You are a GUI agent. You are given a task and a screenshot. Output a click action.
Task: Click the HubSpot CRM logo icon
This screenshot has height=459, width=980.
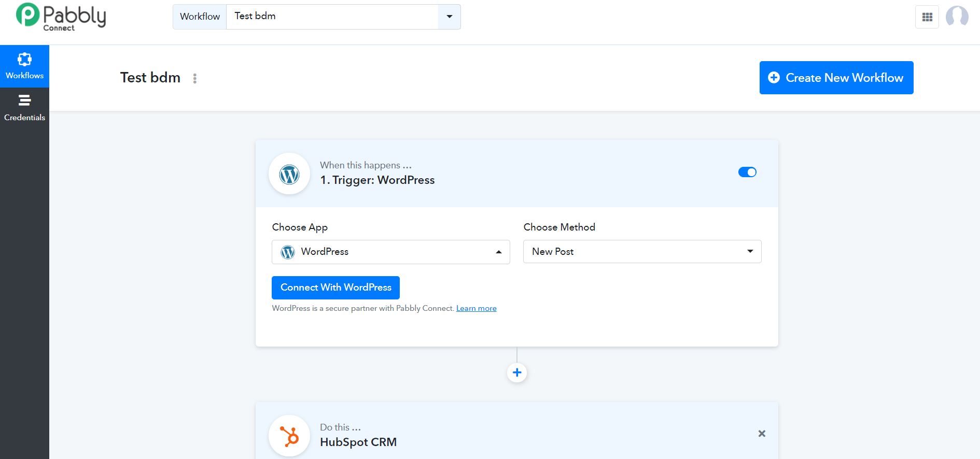point(289,436)
